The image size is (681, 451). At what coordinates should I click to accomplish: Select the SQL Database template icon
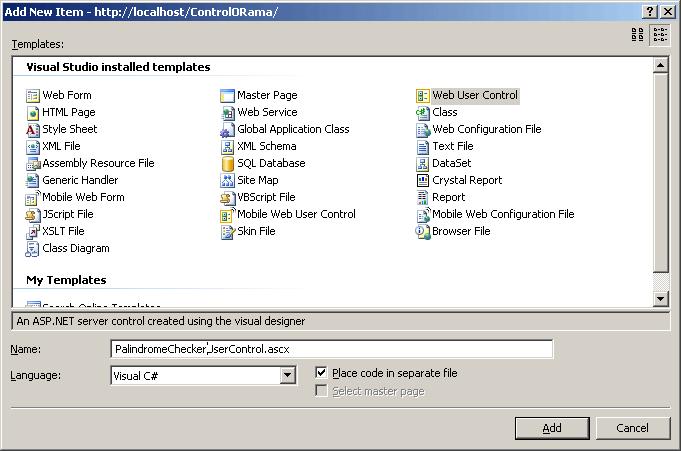tap(227, 163)
